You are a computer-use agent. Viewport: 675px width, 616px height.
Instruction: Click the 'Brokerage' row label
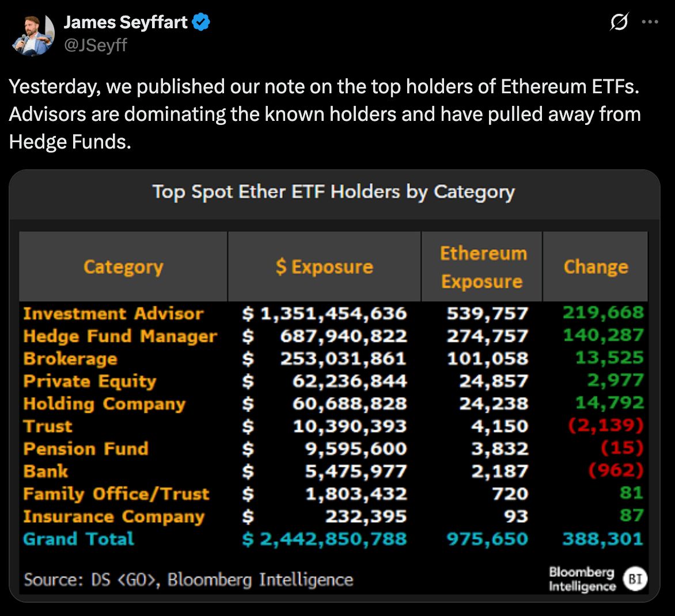(70, 359)
